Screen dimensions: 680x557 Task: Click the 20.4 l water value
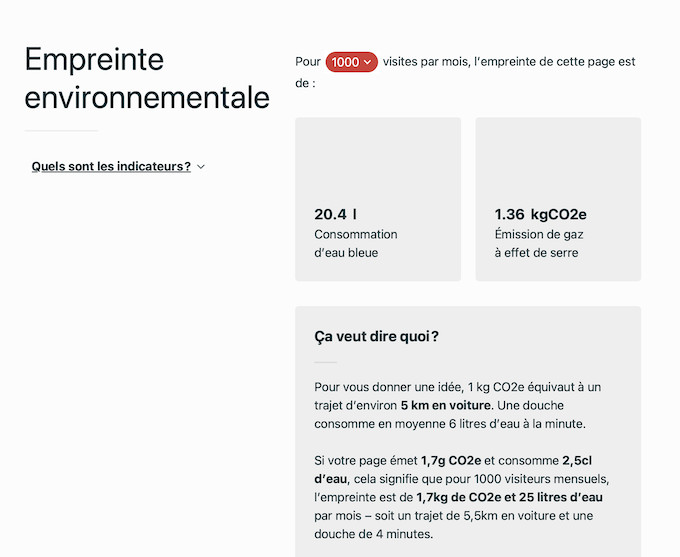(335, 214)
